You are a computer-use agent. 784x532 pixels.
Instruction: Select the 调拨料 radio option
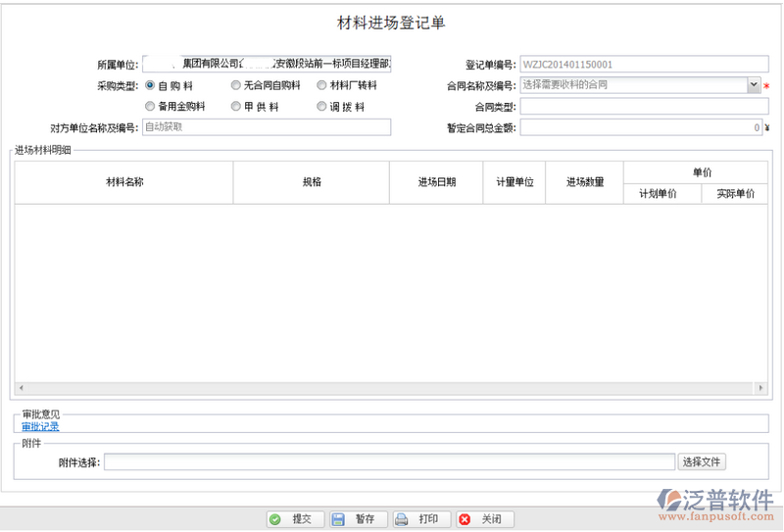(x=321, y=106)
